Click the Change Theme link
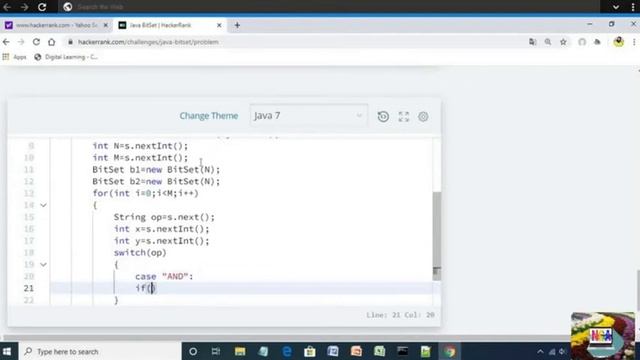Viewport: 640px width, 360px height. [209, 116]
